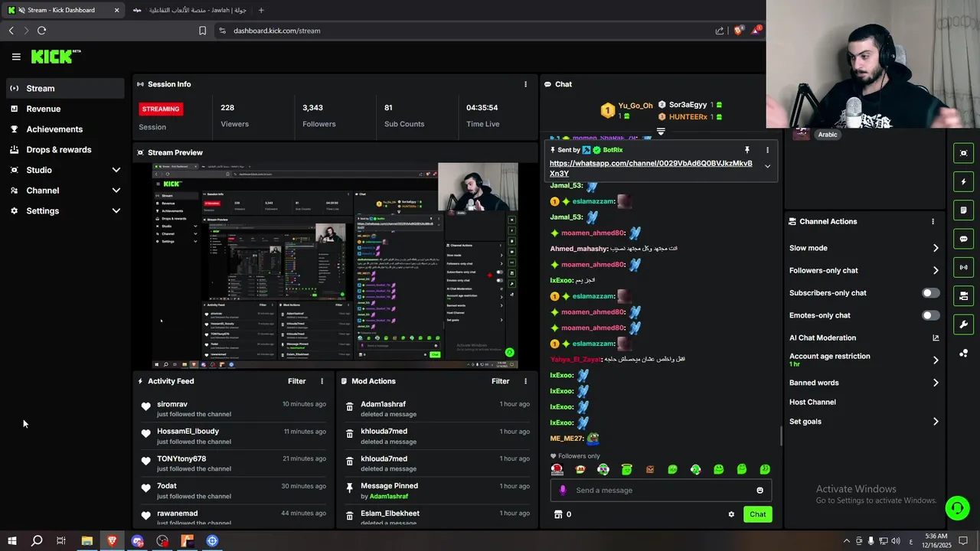This screenshot has height=551, width=980.
Task: Open the document icon in right sidebar
Action: (x=964, y=210)
